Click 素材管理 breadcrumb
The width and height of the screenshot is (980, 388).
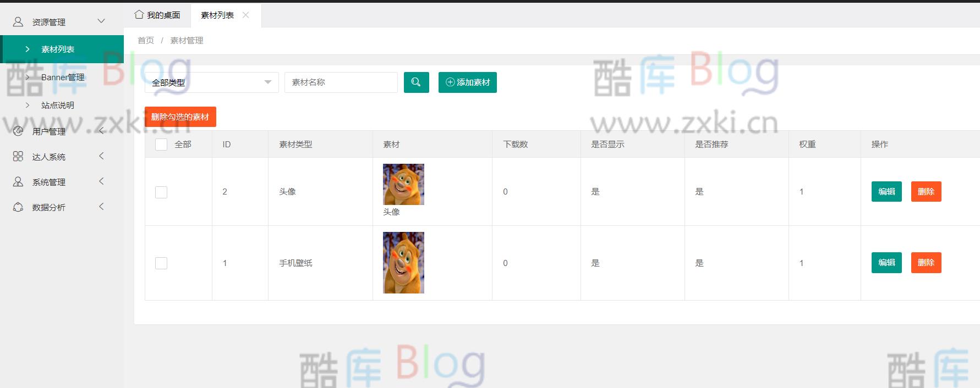tap(187, 41)
